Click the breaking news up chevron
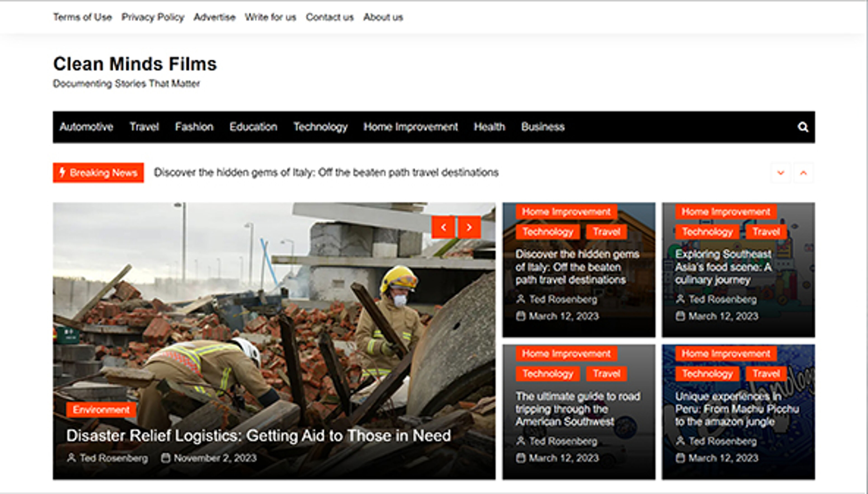868x494 pixels. pyautogui.click(x=803, y=173)
